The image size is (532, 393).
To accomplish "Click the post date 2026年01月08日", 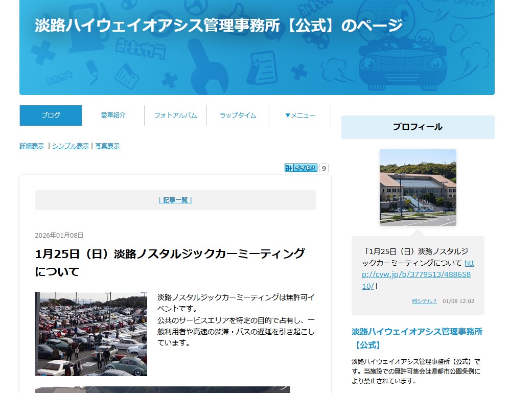I will tap(59, 236).
